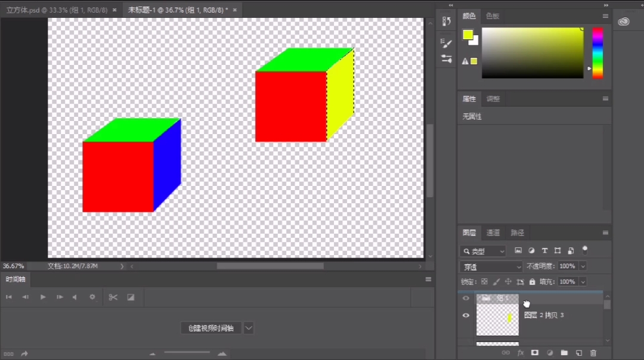Screen dimensions: 644x360
Task: Create a new group folder icon
Action: pos(564,353)
